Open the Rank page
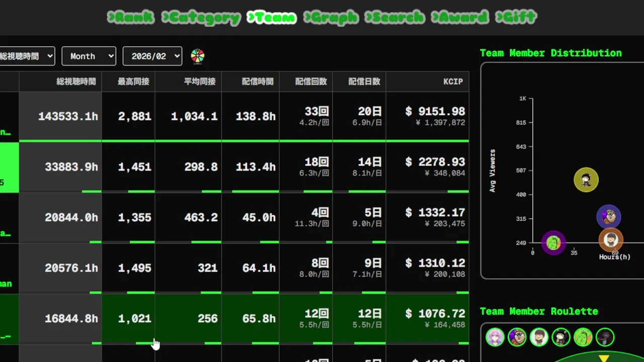Screen dimensions: 644x362 coord(130,17)
